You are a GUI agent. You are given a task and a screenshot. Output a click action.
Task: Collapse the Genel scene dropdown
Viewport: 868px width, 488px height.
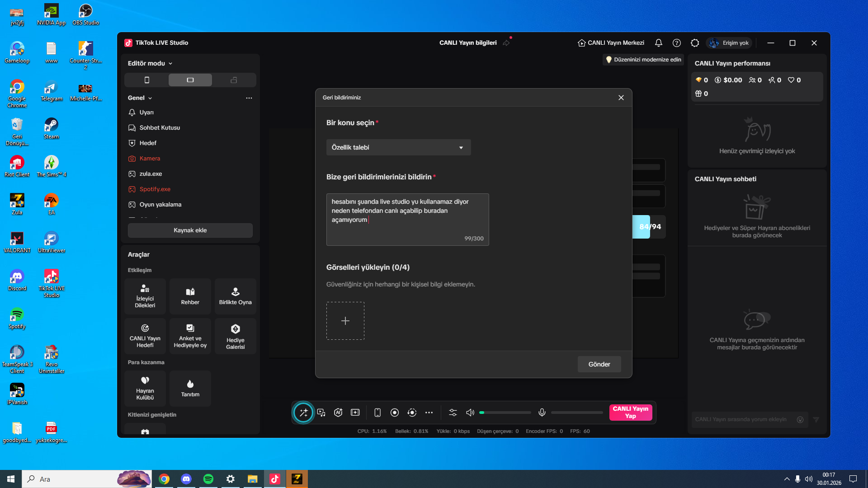(x=140, y=98)
